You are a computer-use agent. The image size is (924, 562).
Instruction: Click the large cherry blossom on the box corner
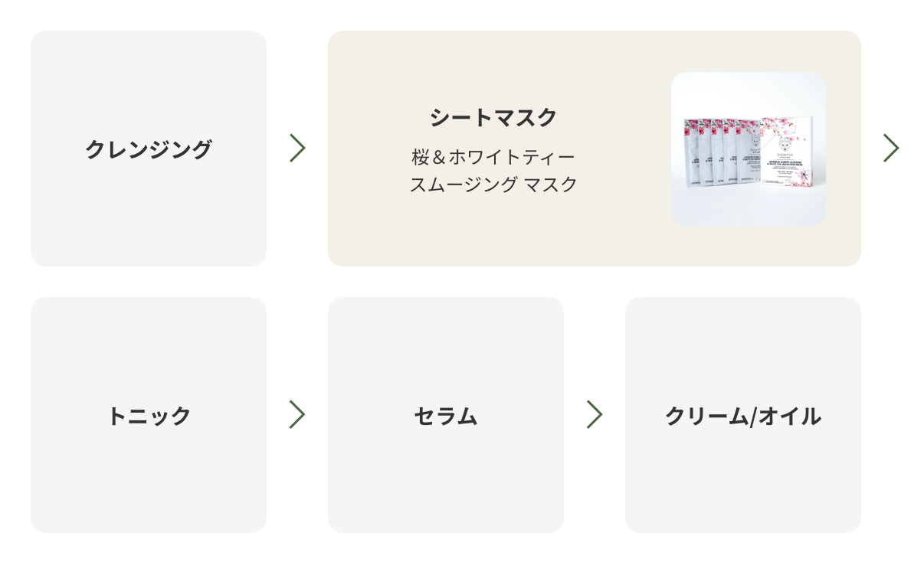coord(804,174)
